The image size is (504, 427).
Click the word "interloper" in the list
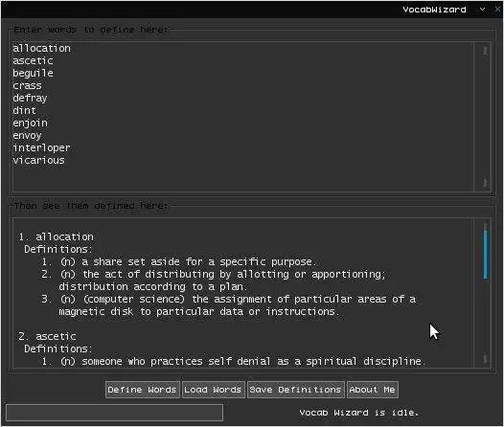coord(41,147)
